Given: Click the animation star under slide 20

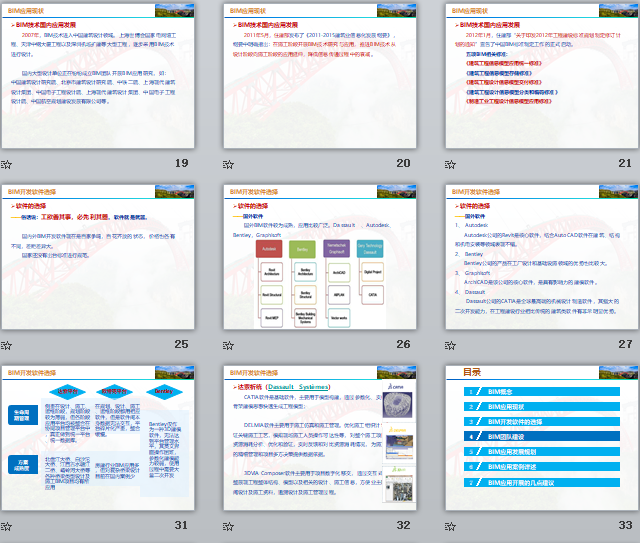Looking at the screenshot, I should 229,164.
